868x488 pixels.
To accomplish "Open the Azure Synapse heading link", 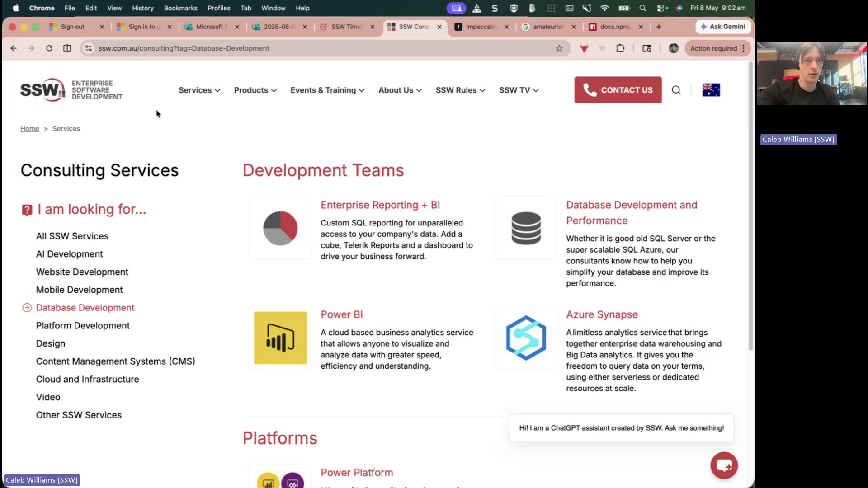I will click(602, 314).
